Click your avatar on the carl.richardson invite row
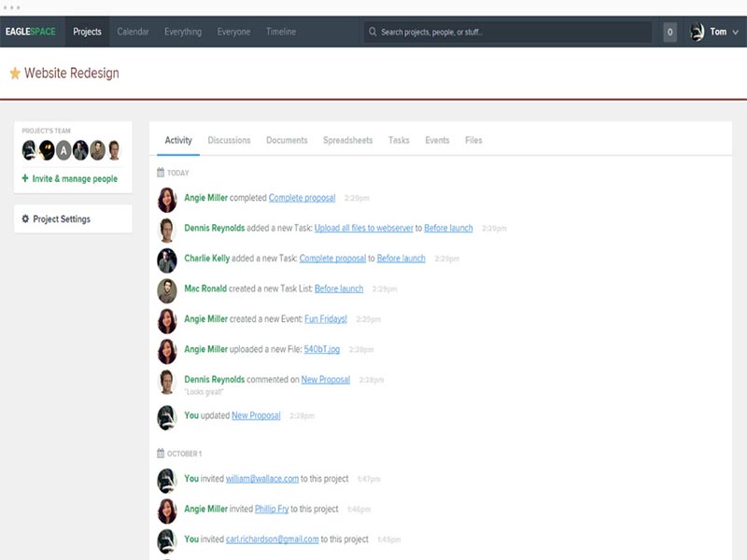This screenshot has width=747, height=560. pyautogui.click(x=167, y=541)
